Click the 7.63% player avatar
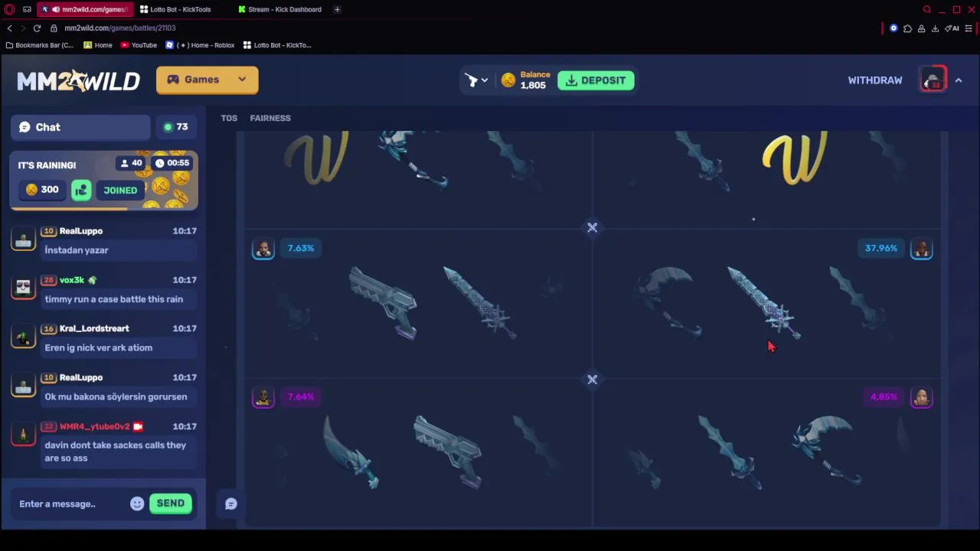 click(x=263, y=249)
